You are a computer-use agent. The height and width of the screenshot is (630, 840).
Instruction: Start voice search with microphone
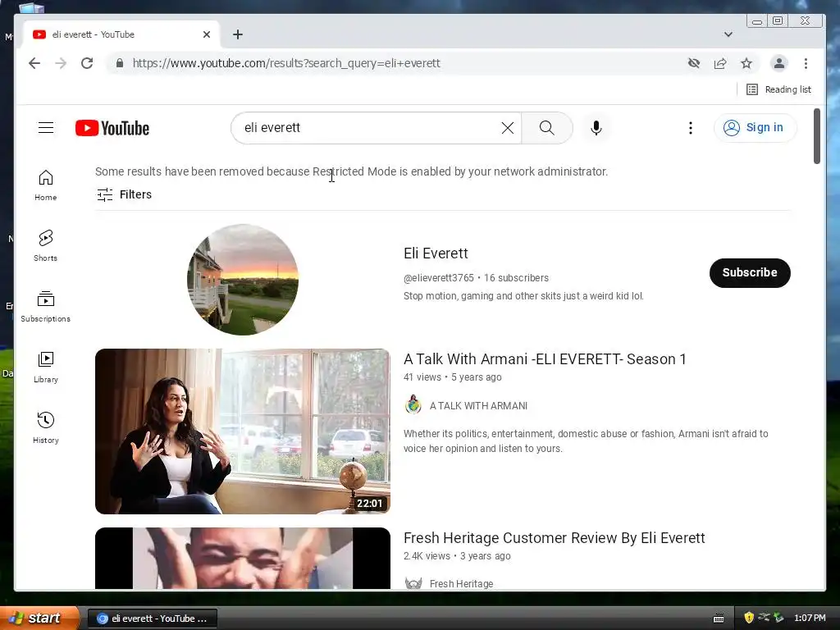tap(596, 127)
